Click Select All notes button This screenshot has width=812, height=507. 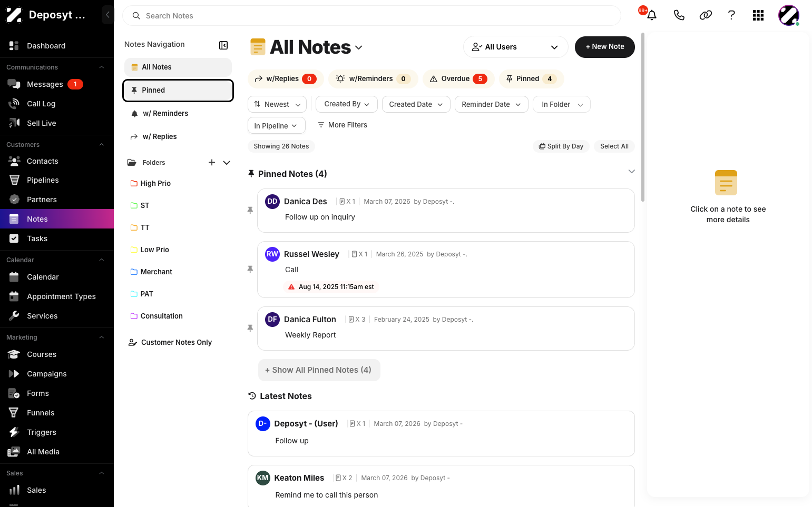pyautogui.click(x=614, y=146)
